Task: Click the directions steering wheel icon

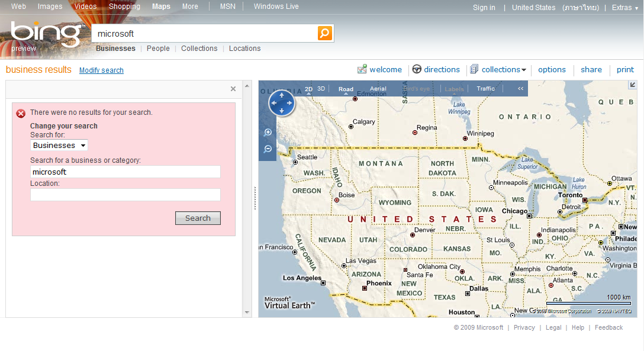Action: pos(417,69)
